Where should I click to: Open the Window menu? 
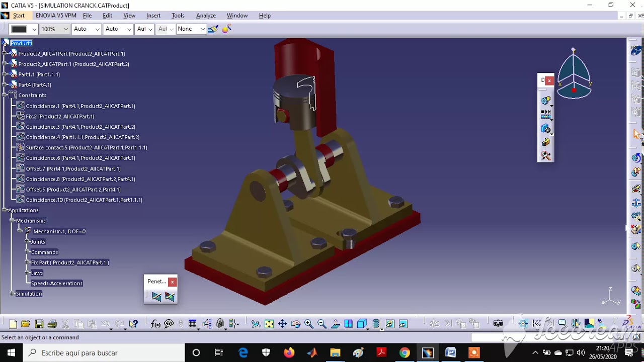pyautogui.click(x=237, y=16)
